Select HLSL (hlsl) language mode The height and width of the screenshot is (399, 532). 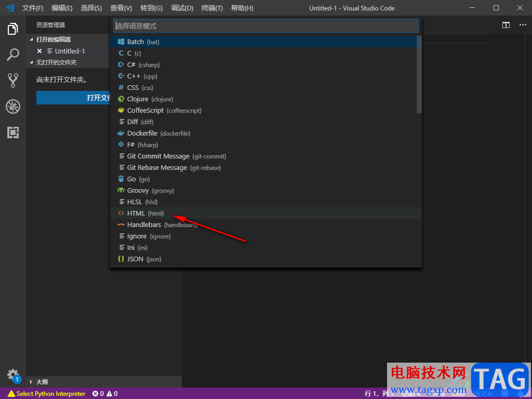[x=266, y=202]
